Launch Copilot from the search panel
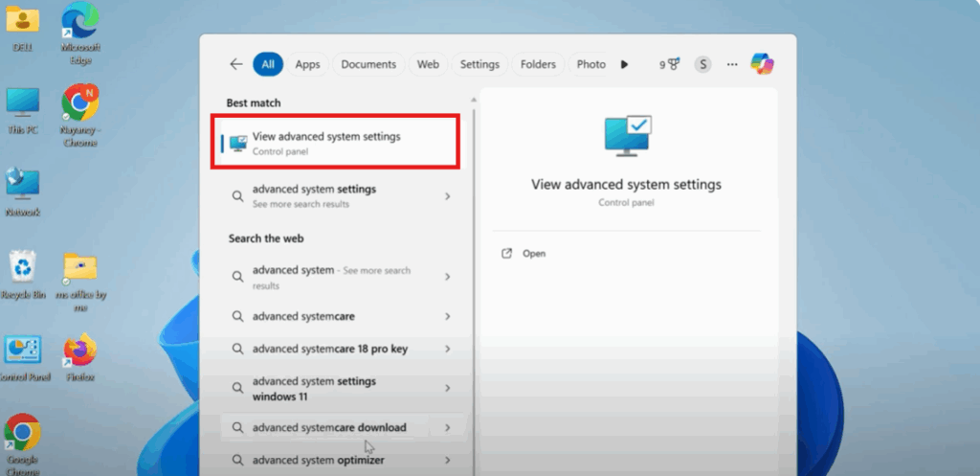980x476 pixels. [762, 64]
